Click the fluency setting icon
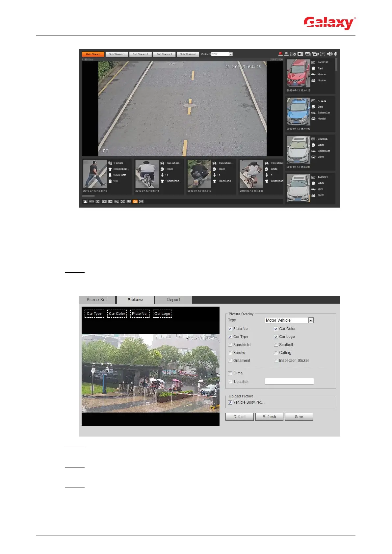Image resolution: width=392 pixels, height=554 pixels. [x=110, y=201]
